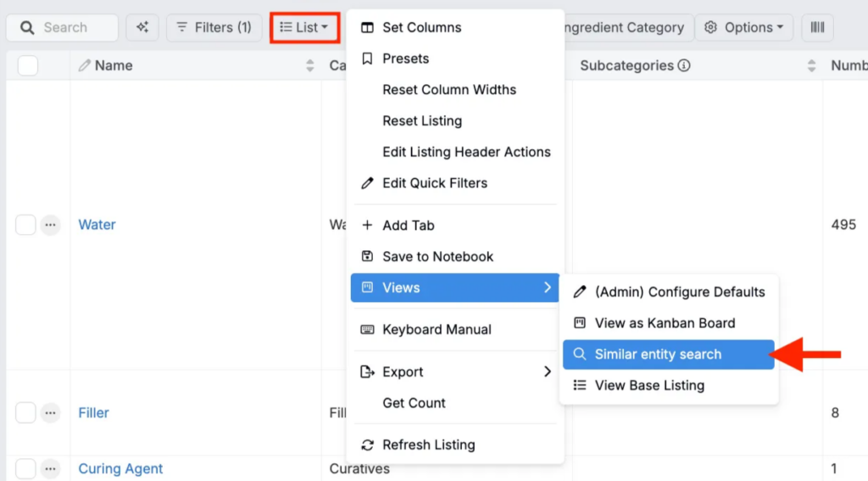Screen dimensions: 868x481
Task: Click the AI sparkle icon button
Action: tap(142, 28)
